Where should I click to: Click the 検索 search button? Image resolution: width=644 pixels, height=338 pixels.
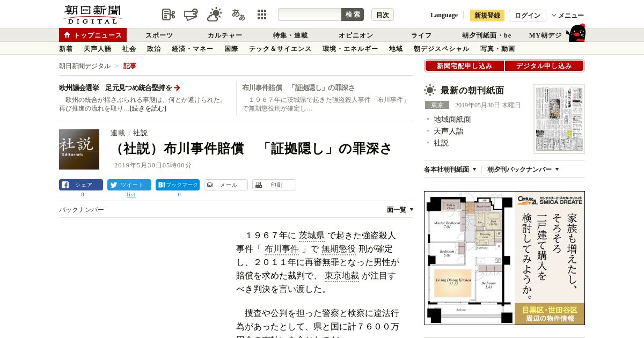pos(353,14)
